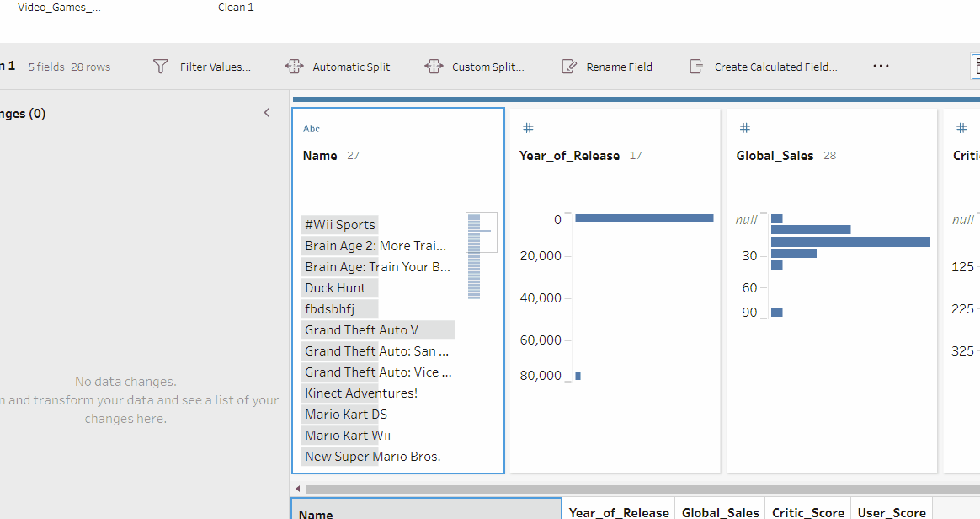
Task: Click the profile pane horizontal scrollbar
Action: pos(642,489)
